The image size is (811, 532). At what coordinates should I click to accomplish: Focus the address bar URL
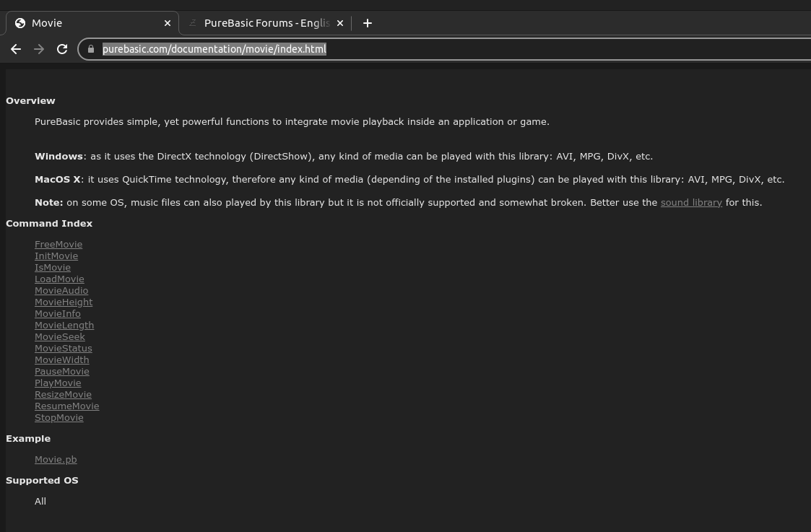tap(214, 49)
